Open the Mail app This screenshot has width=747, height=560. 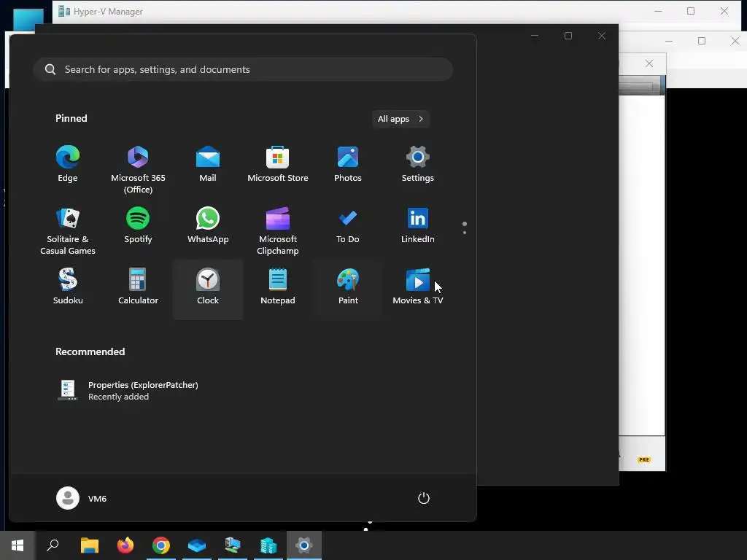click(208, 164)
